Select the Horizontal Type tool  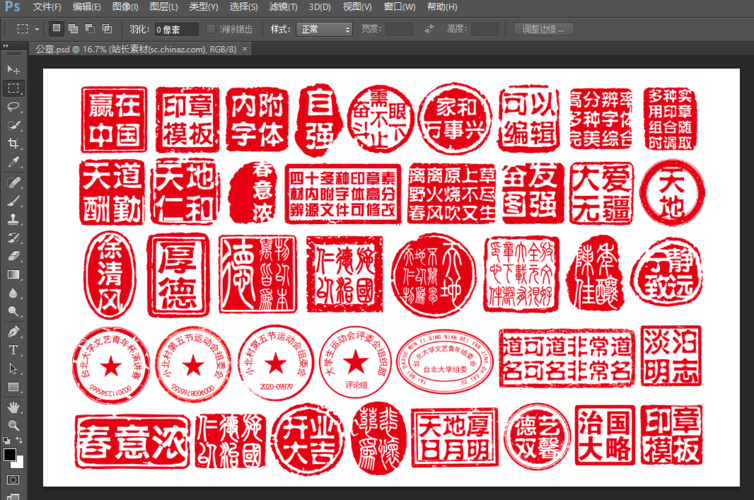[14, 350]
